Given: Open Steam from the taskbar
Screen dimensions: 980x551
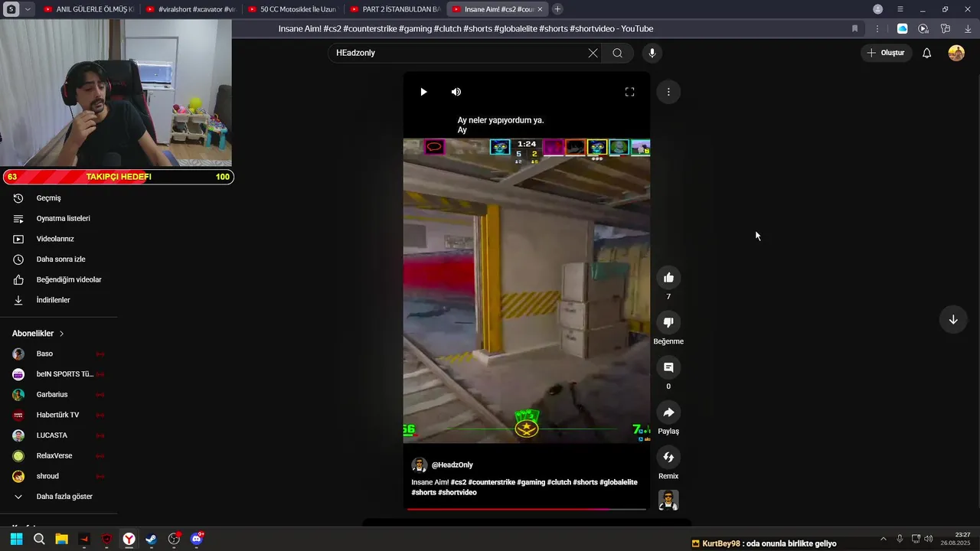Looking at the screenshot, I should click(152, 539).
